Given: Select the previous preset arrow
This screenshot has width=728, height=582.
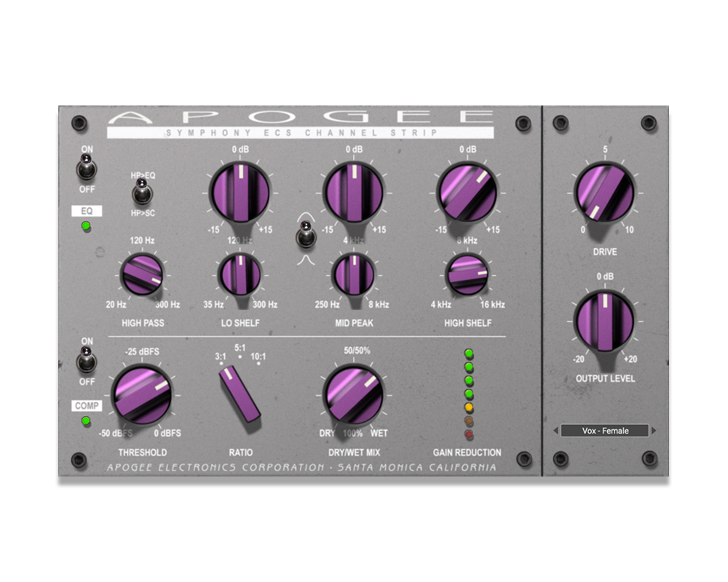Looking at the screenshot, I should [555, 431].
